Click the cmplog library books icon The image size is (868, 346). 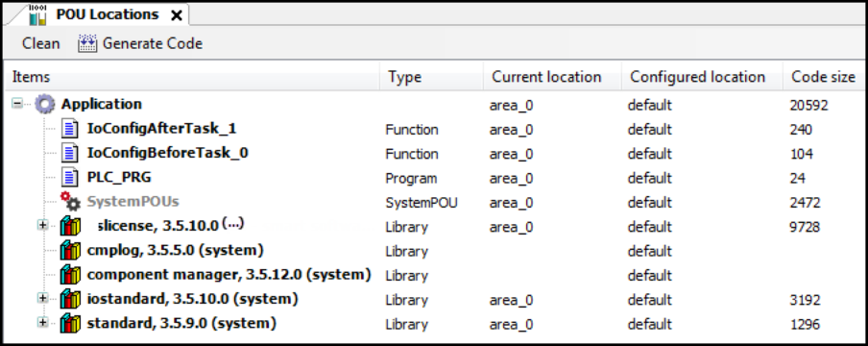coord(70,251)
